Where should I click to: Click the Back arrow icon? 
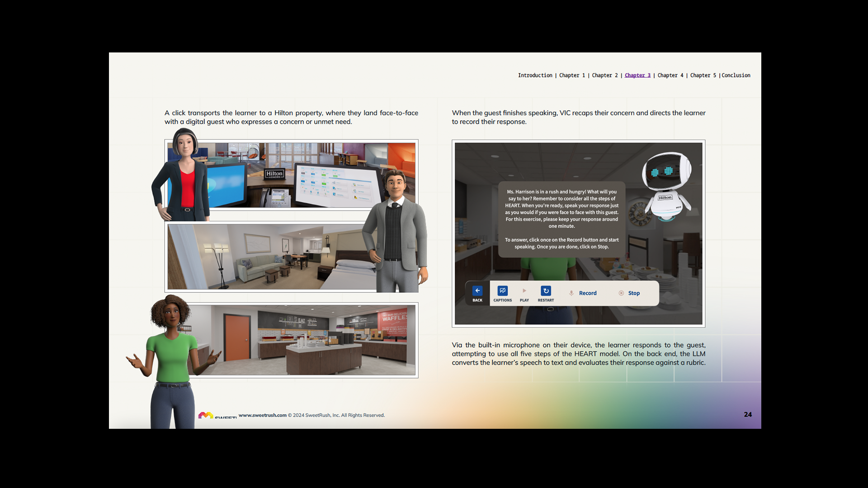[x=477, y=291]
